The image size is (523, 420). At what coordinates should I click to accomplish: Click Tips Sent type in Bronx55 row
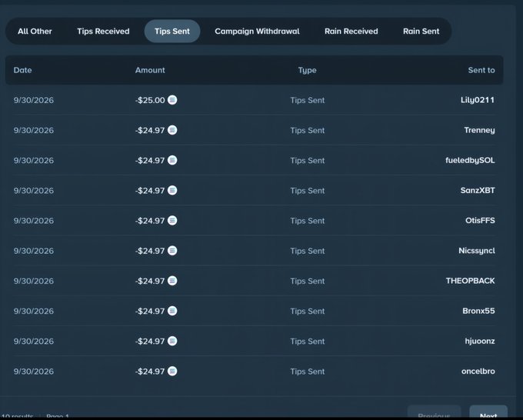point(307,311)
